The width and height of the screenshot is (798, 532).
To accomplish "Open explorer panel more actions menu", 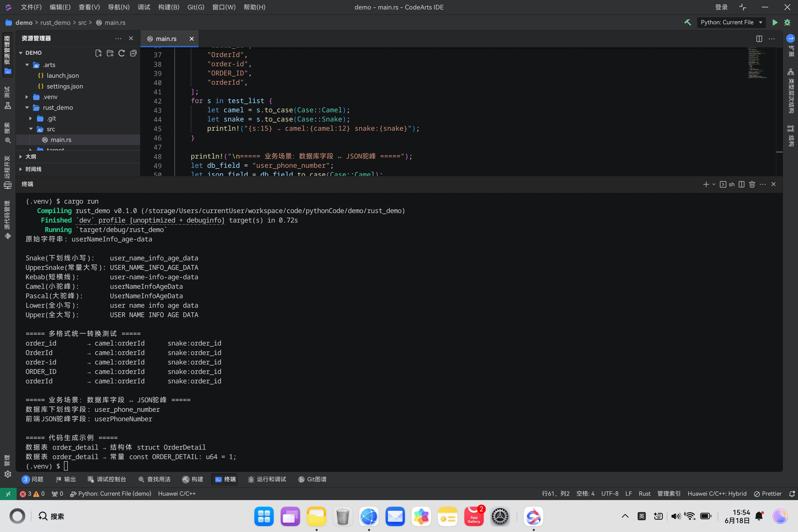I will [x=118, y=38].
